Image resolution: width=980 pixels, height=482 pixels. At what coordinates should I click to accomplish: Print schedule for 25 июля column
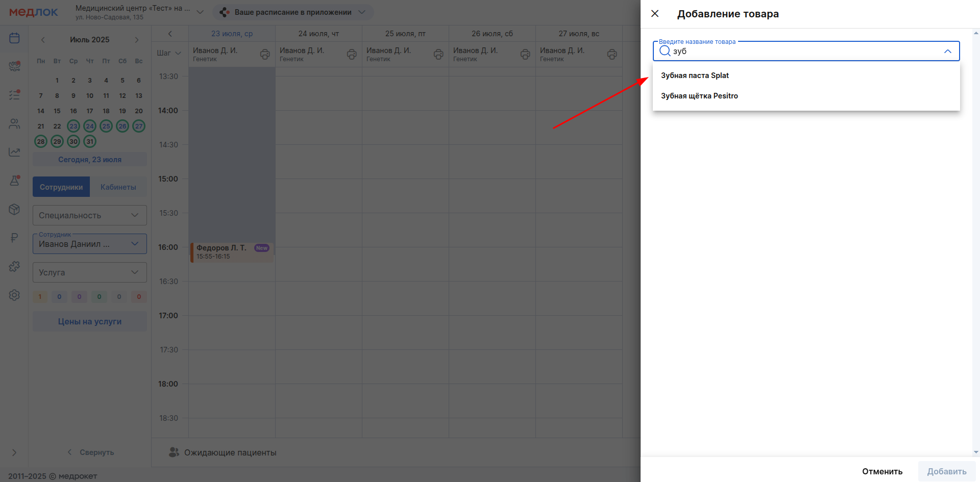click(438, 54)
